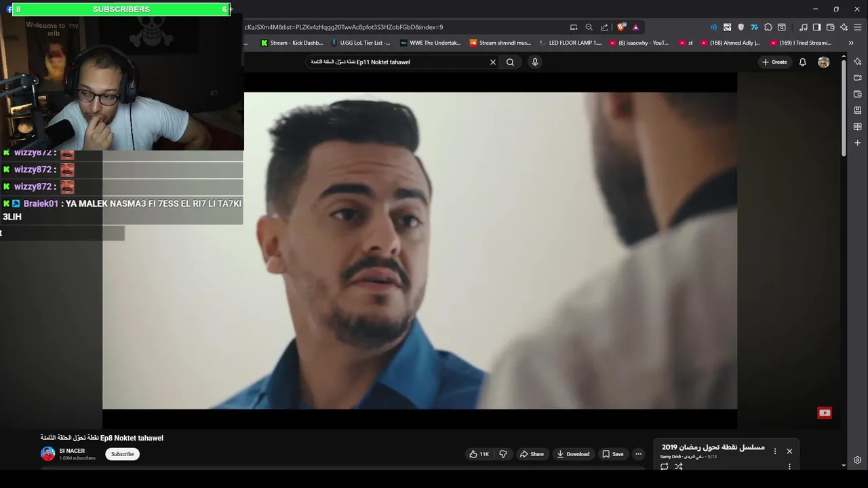
Task: Click YouTube logo watermark on video
Action: tap(825, 413)
